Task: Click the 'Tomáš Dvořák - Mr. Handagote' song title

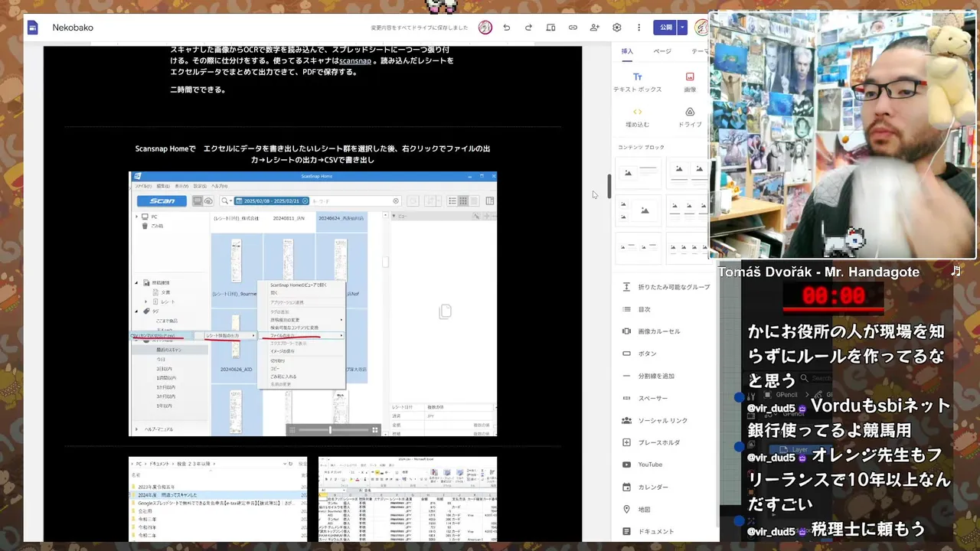Action: tap(818, 272)
